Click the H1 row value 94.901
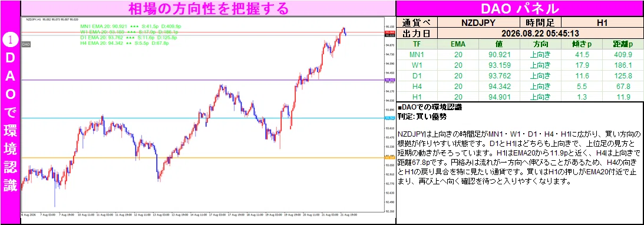Viewport: 644px width, 225px height. coord(499,97)
